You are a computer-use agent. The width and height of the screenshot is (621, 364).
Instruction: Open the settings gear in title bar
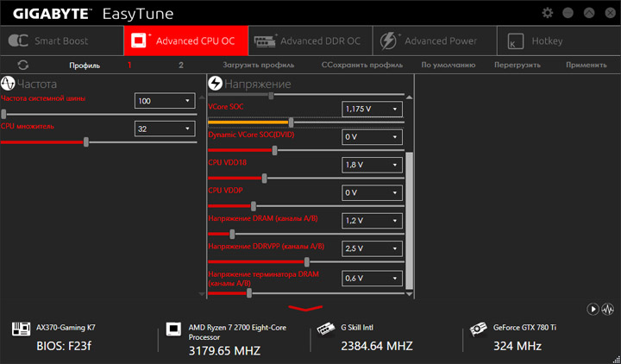point(548,13)
